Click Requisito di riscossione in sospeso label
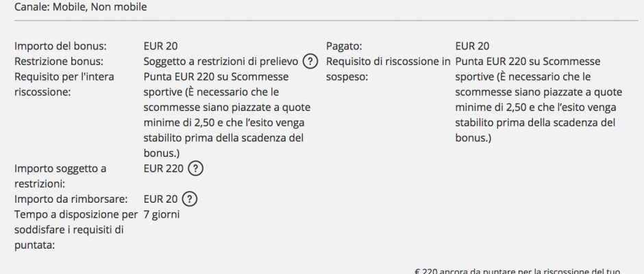Viewport: 644px width, 274px height. click(x=388, y=69)
